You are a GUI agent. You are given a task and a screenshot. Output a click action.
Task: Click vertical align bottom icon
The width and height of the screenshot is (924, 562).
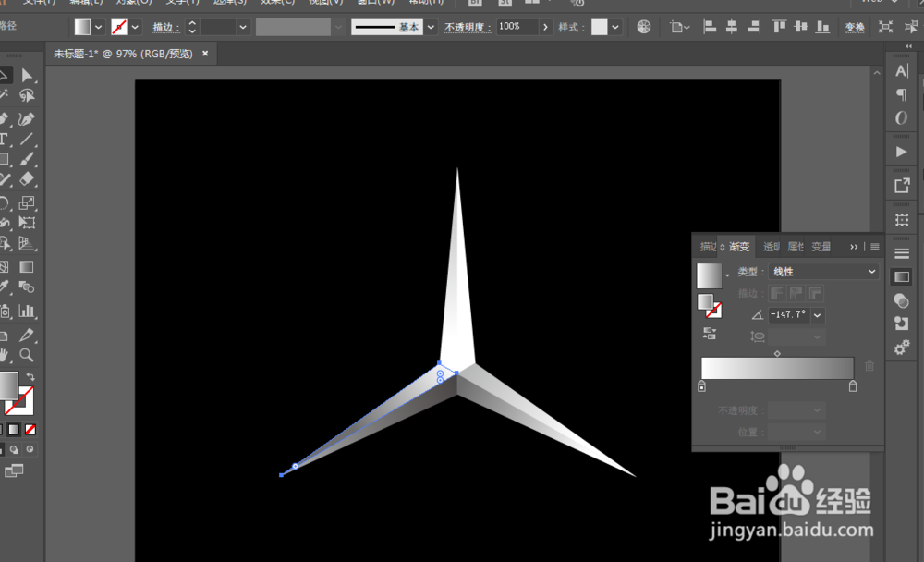pos(822,27)
